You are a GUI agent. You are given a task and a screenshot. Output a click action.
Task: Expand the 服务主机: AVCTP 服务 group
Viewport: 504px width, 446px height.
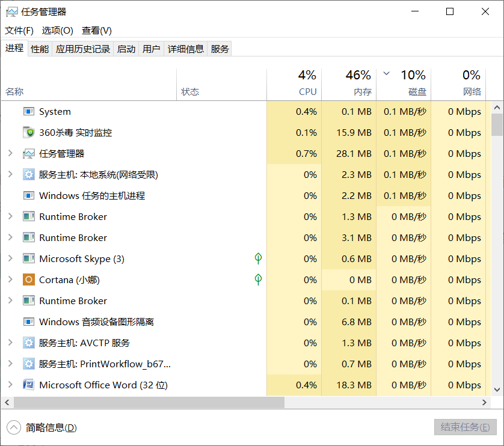[10, 343]
